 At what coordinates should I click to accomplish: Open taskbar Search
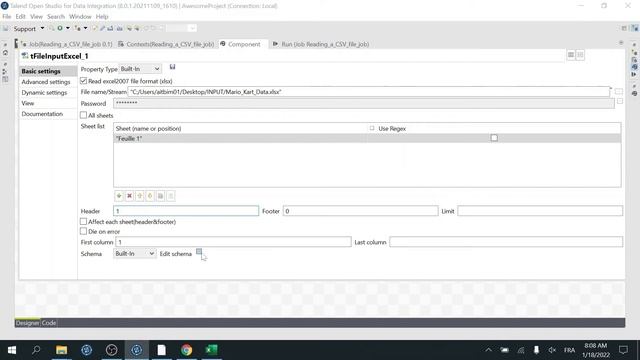36,350
